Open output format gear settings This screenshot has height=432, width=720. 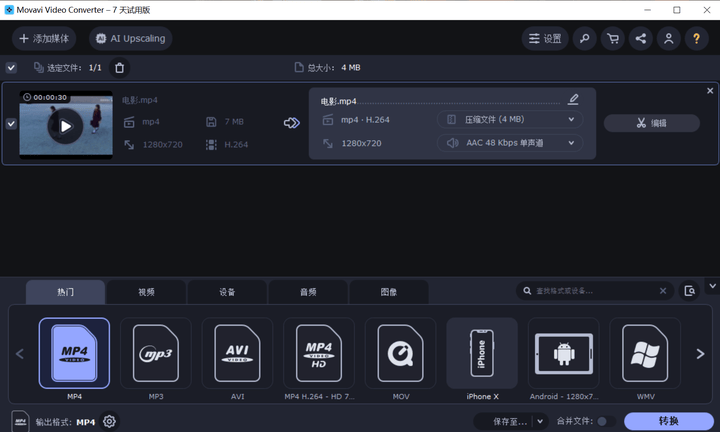109,421
